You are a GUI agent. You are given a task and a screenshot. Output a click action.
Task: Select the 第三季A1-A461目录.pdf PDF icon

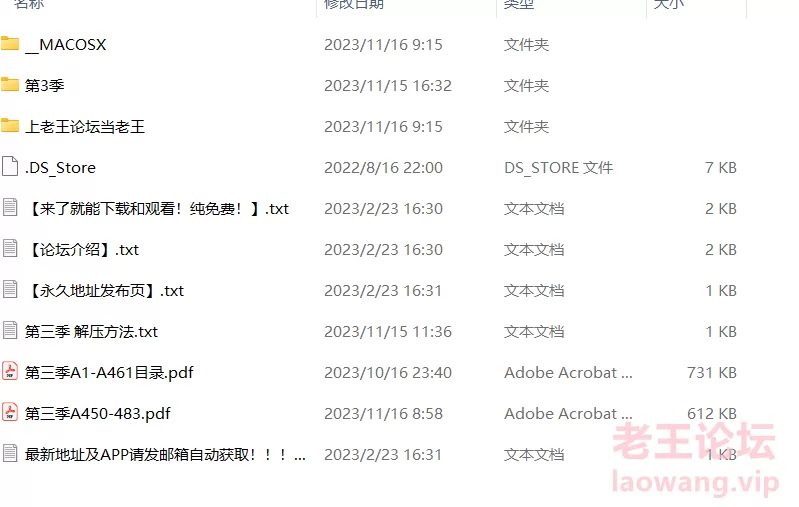[10, 371]
